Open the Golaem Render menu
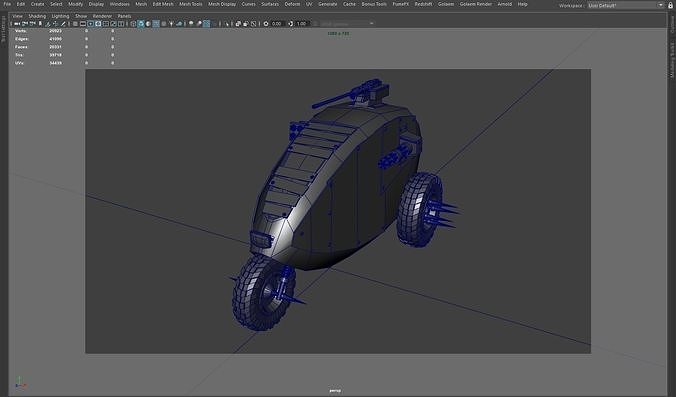Viewport: 676px width, 397px height. [x=476, y=4]
